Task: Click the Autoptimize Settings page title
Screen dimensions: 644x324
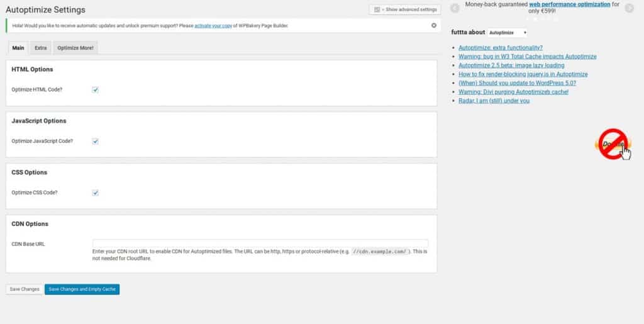Action: pos(45,10)
